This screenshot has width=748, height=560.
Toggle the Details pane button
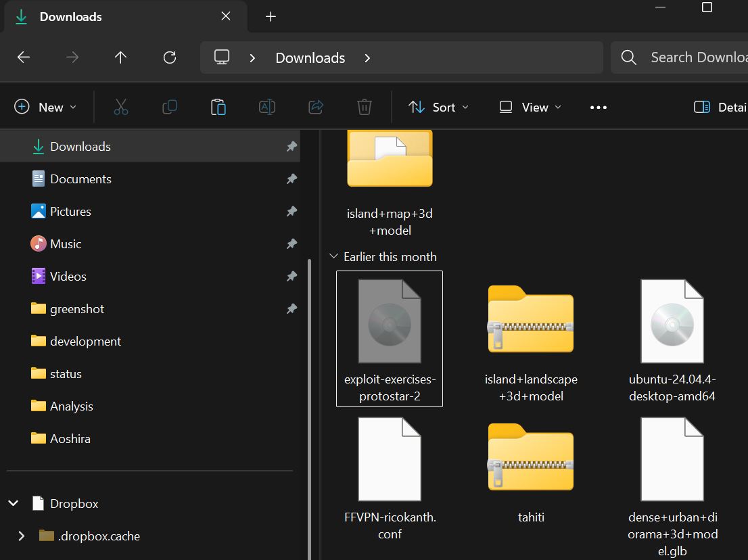(x=720, y=107)
